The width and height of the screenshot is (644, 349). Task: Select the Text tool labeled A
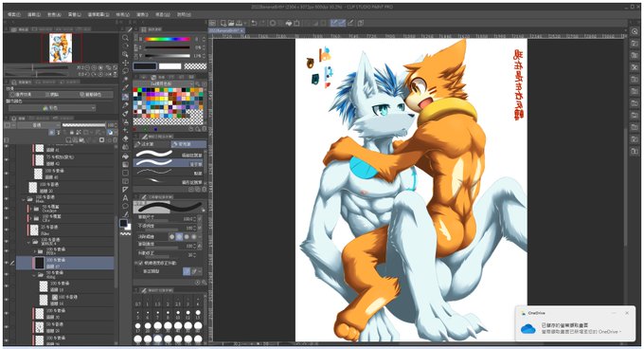[125, 197]
